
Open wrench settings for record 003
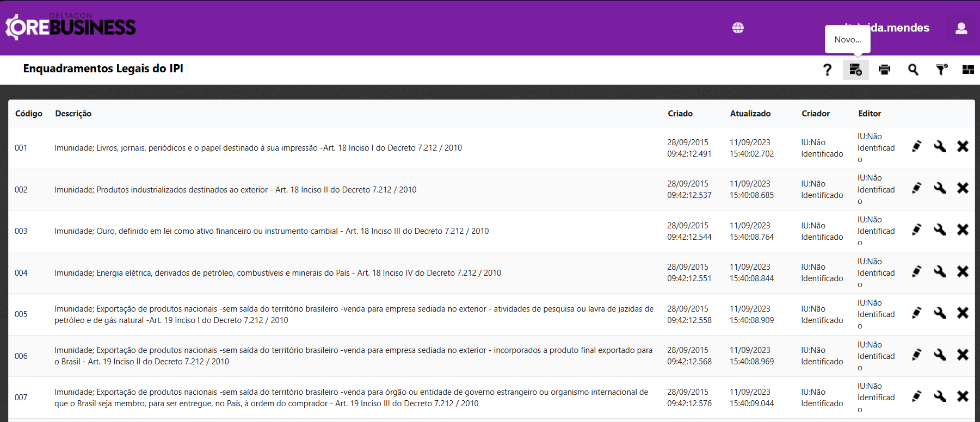coord(940,230)
